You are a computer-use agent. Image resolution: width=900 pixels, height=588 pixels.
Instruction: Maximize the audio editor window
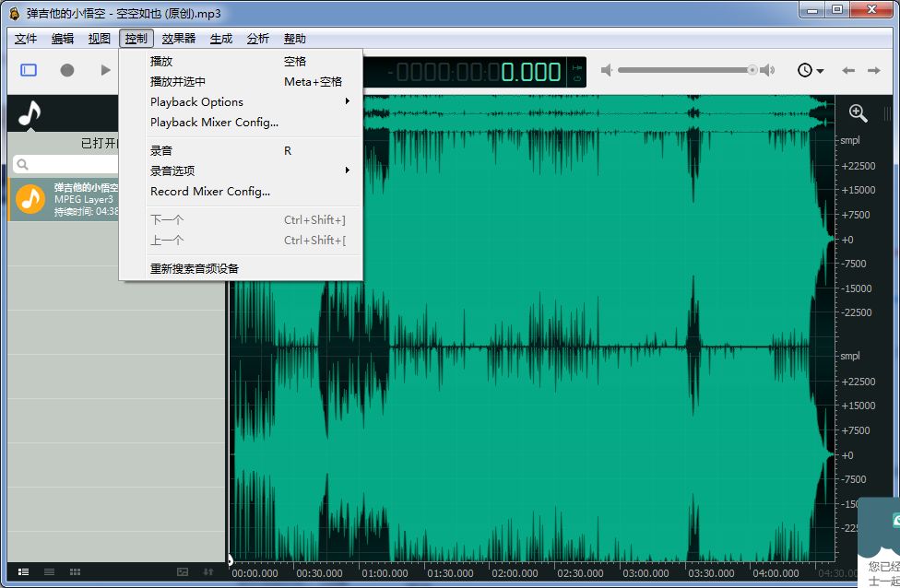point(837,10)
